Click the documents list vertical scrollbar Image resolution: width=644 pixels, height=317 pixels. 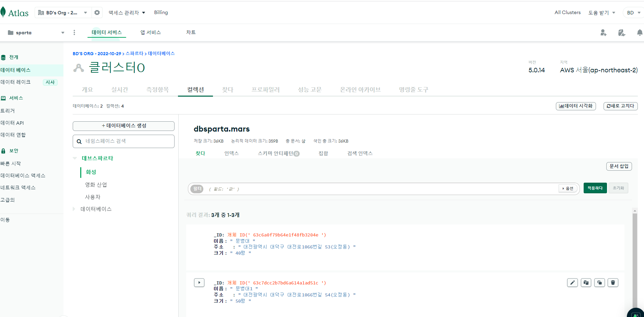tap(635, 260)
